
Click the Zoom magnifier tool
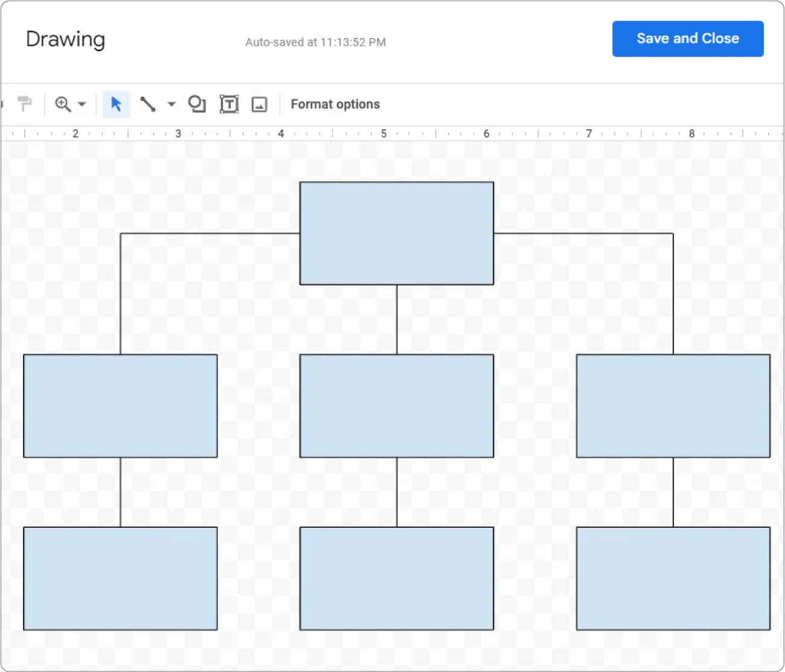coord(63,104)
